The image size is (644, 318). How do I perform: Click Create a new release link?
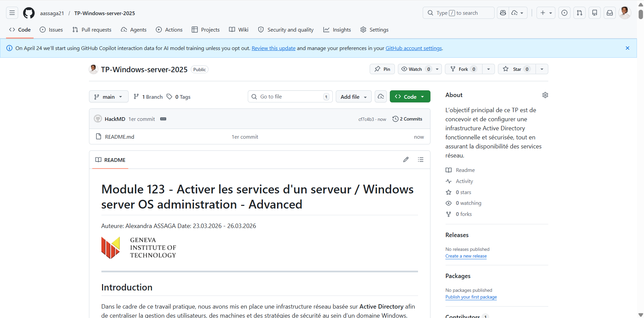pos(466,256)
